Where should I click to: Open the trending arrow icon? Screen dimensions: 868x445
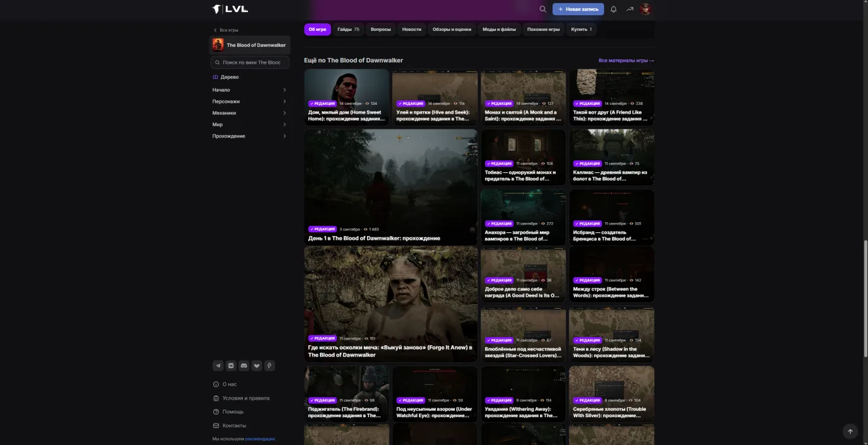click(630, 9)
